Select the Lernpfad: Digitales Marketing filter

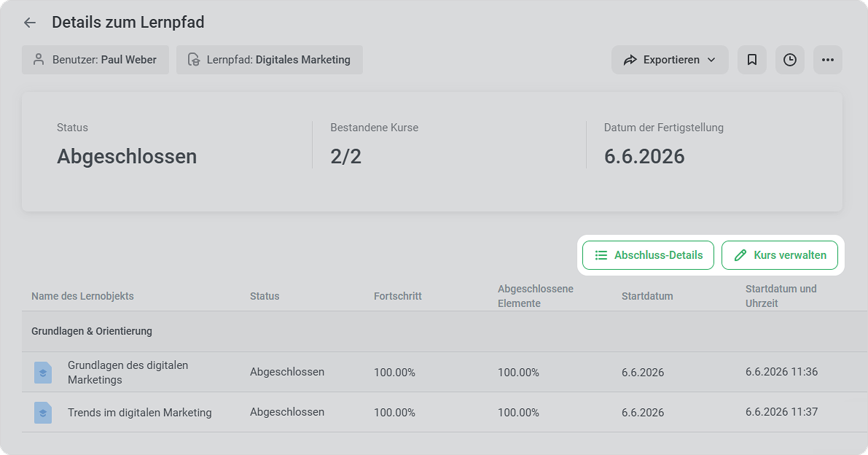tap(270, 60)
